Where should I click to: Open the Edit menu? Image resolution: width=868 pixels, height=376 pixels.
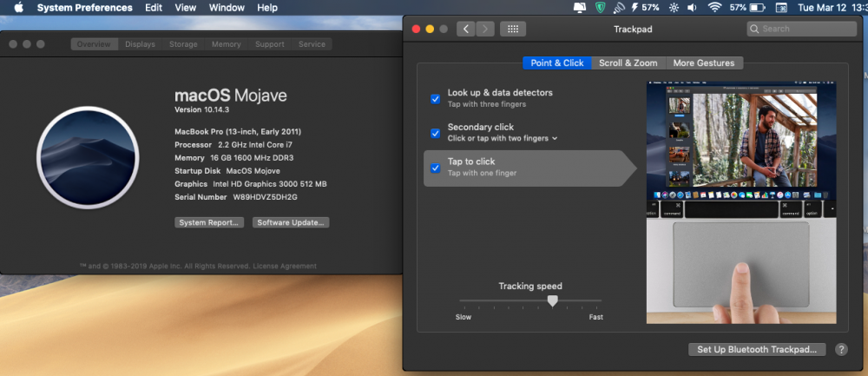[x=154, y=8]
